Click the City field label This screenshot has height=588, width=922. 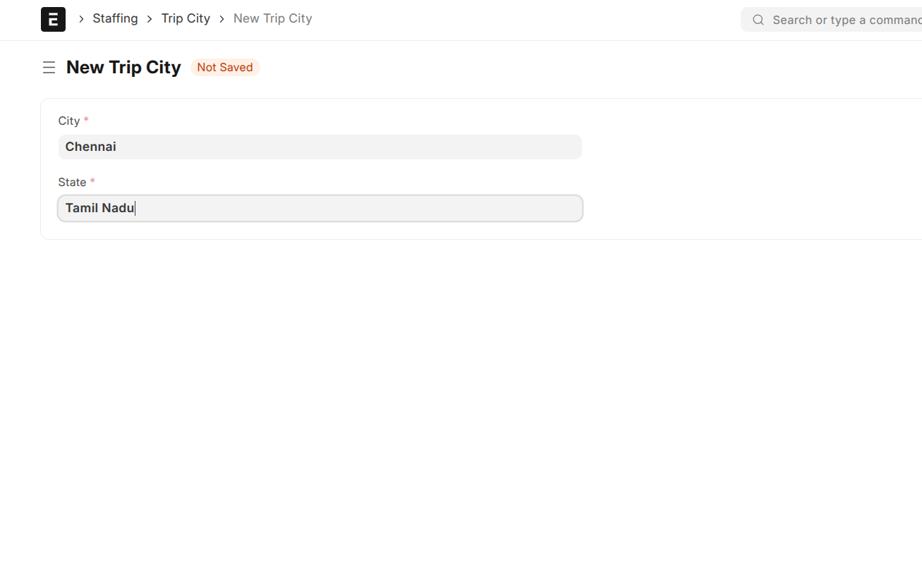pyautogui.click(x=68, y=121)
